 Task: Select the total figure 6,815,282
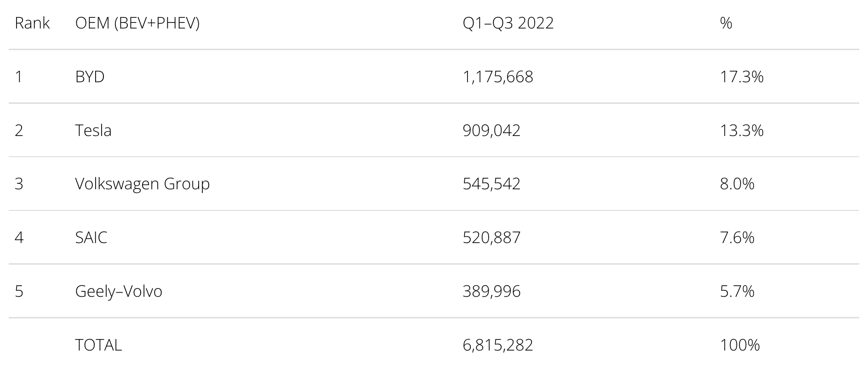pos(498,345)
